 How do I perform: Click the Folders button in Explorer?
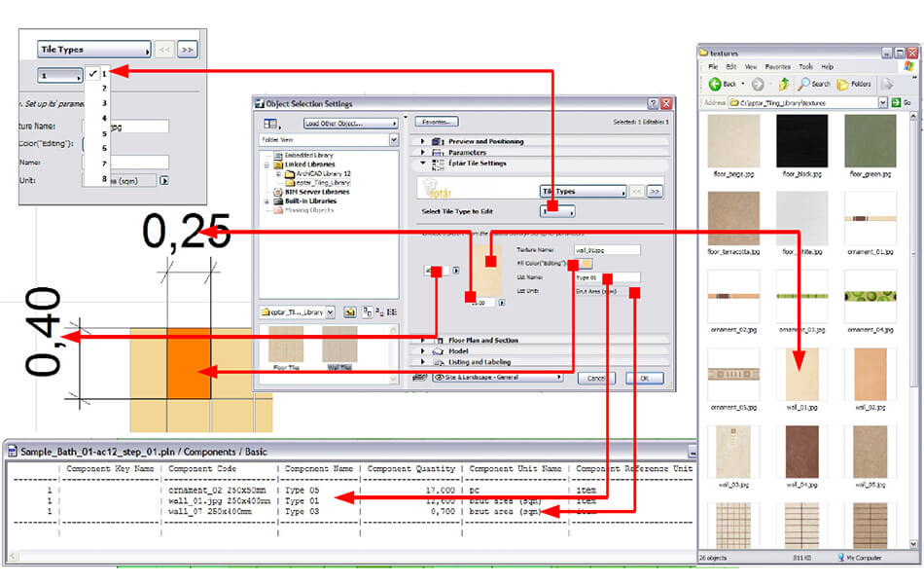click(x=855, y=85)
